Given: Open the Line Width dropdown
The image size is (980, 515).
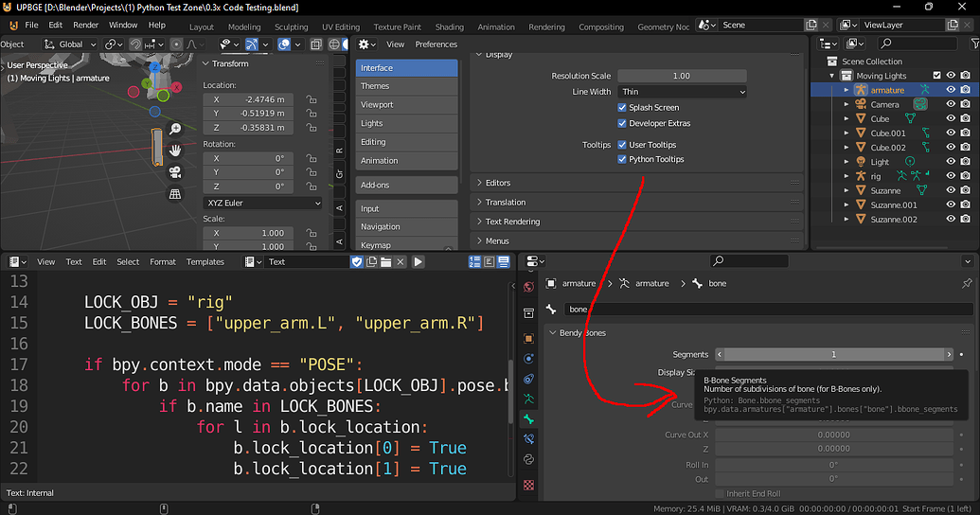Looking at the screenshot, I should pyautogui.click(x=682, y=92).
